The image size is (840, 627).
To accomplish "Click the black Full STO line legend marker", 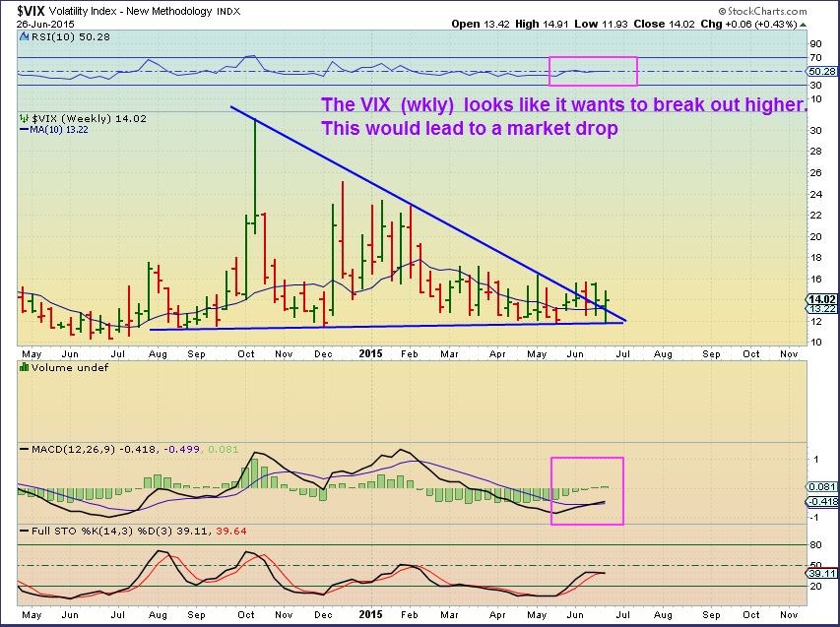I will pos(24,532).
